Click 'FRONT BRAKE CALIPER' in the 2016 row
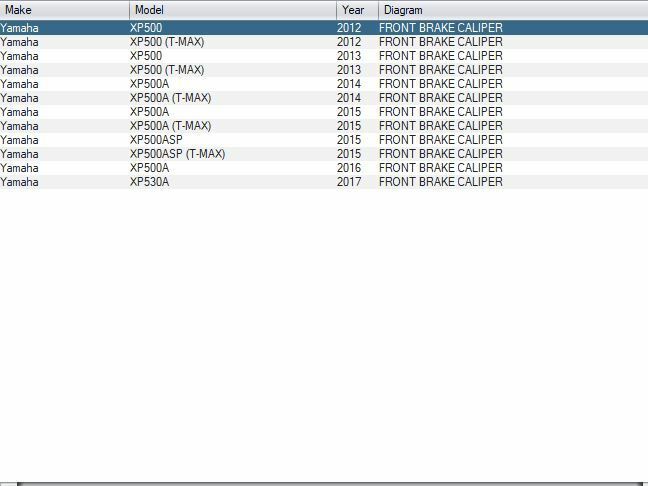This screenshot has width=648, height=486. (x=441, y=168)
